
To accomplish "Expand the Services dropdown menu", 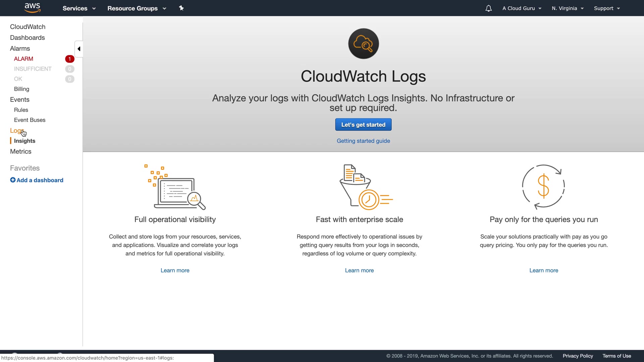I will (79, 8).
